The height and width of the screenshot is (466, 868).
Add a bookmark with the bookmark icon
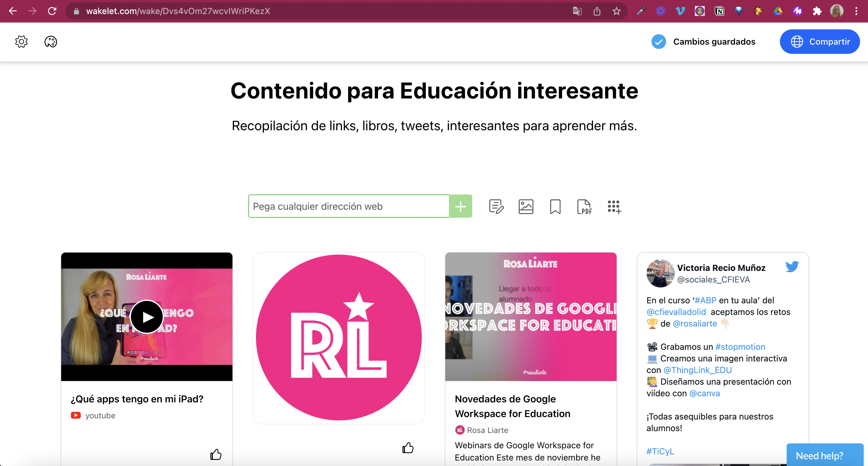tap(555, 206)
